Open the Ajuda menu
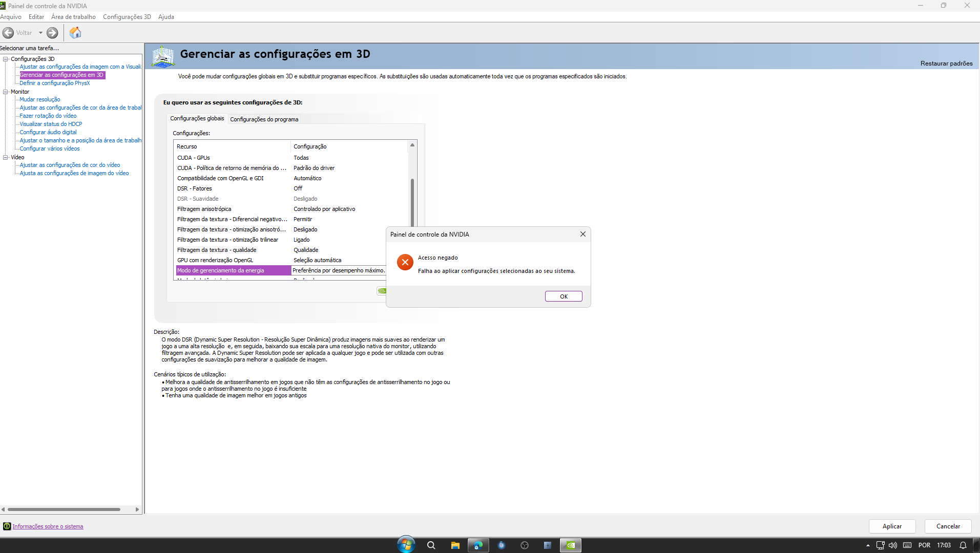 click(166, 17)
